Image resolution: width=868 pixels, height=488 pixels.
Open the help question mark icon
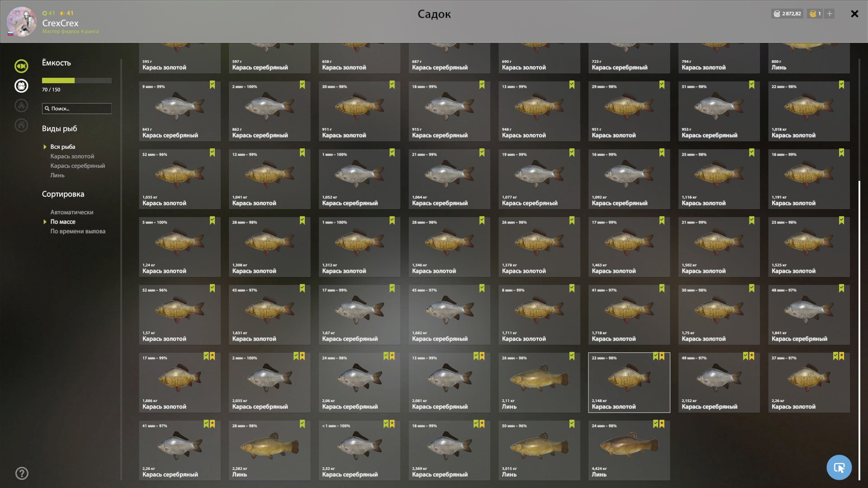tap(22, 474)
